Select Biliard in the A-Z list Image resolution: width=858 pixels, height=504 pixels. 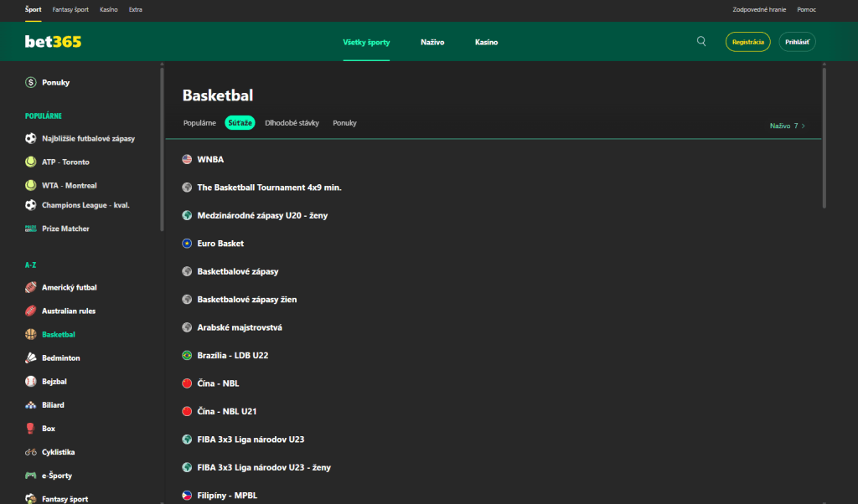coord(53,405)
